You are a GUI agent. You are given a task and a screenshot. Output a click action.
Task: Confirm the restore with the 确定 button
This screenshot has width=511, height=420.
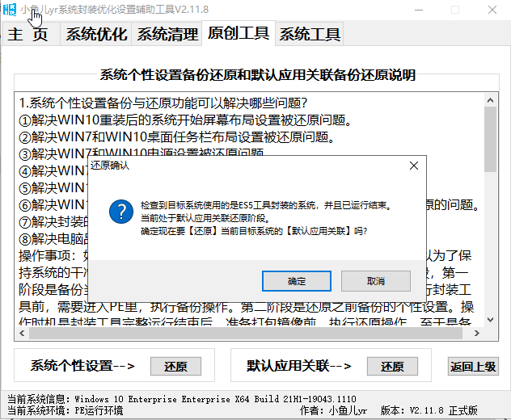tap(297, 281)
